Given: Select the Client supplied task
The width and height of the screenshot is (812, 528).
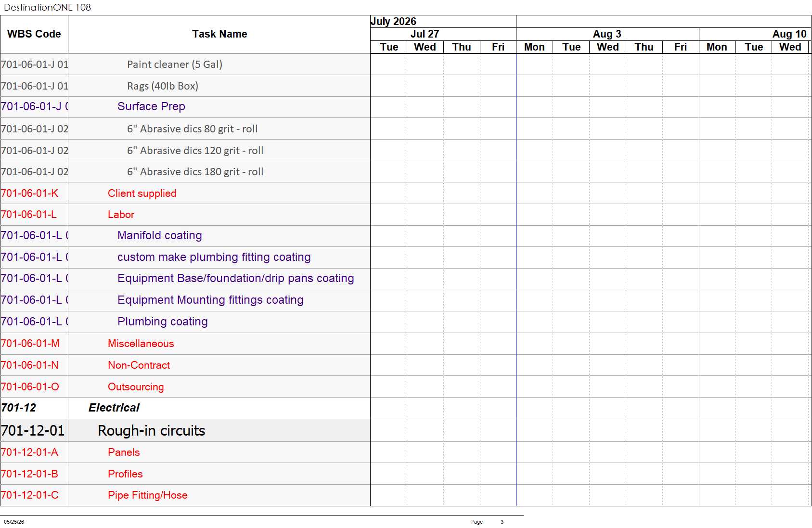Looking at the screenshot, I should point(142,193).
